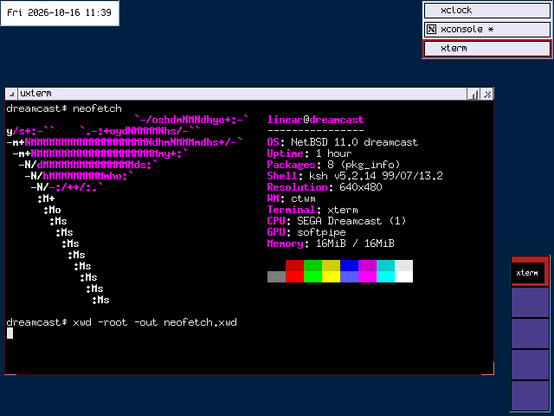Click the iconified X mark beside xconsole
Screen dimensions: 554x416
click(x=431, y=29)
